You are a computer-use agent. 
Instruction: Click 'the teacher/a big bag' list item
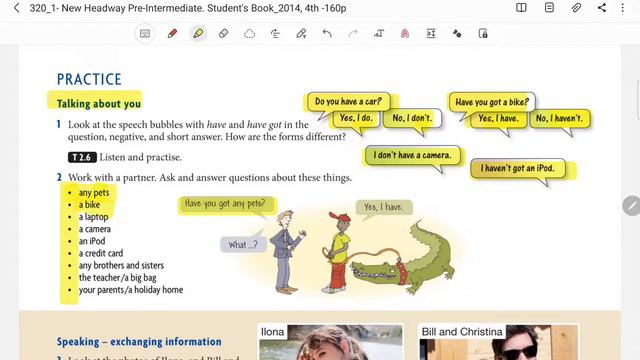118,278
